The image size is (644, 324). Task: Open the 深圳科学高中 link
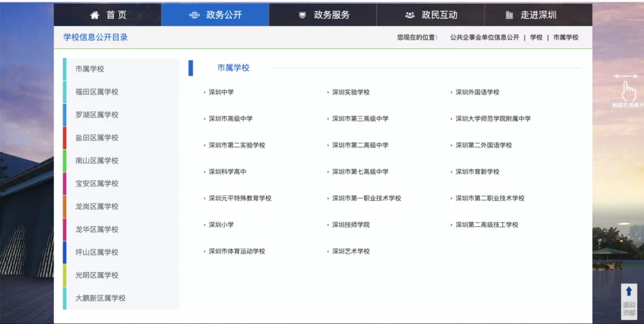pyautogui.click(x=227, y=172)
